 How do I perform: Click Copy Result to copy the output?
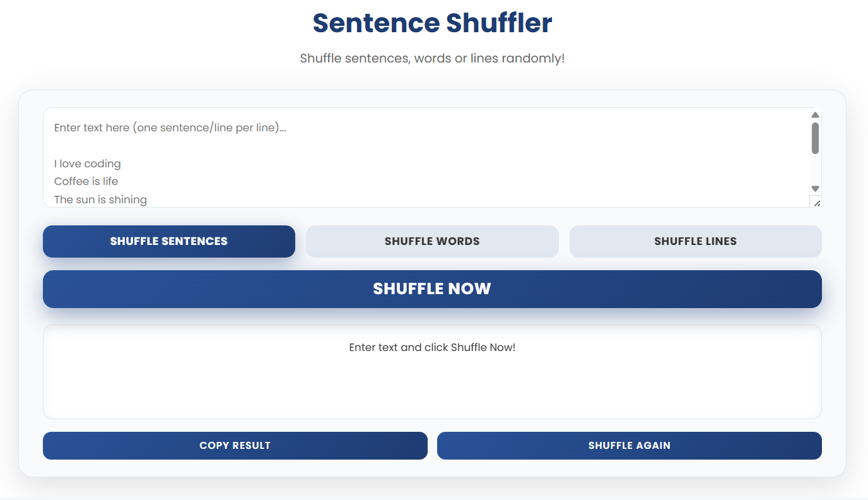click(235, 446)
